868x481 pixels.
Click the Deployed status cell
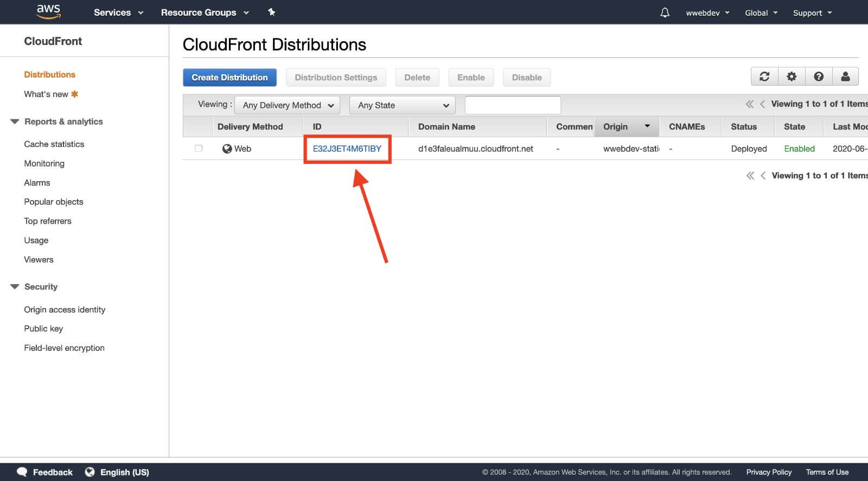click(749, 149)
